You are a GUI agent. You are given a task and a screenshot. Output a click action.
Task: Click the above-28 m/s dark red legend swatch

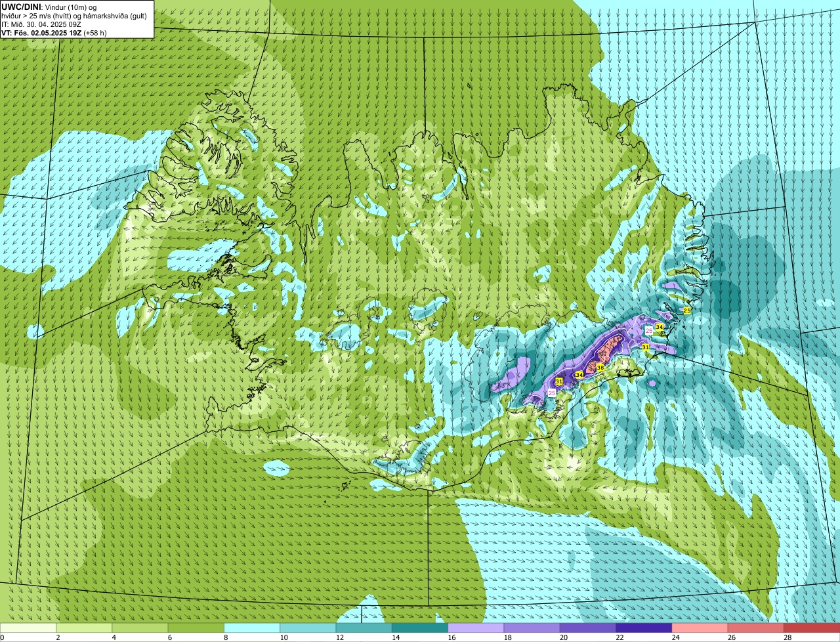tap(812, 628)
